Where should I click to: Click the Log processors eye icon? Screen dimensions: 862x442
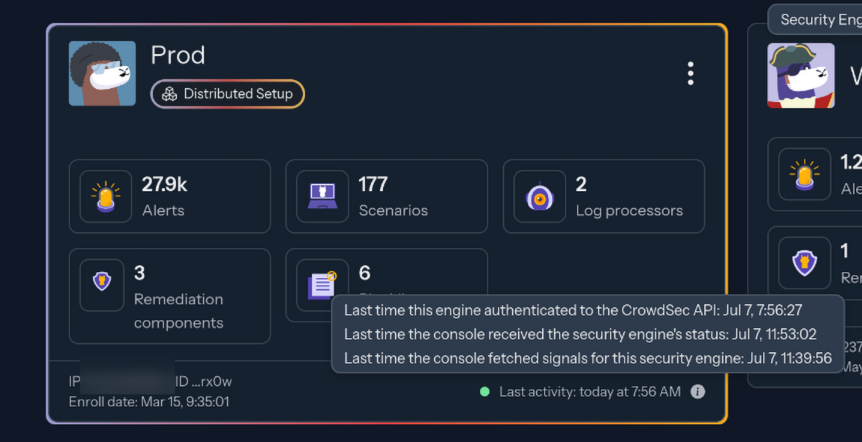point(539,196)
